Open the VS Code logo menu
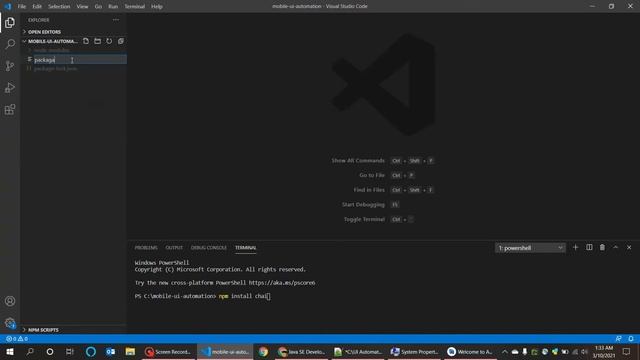The image size is (640, 360). pos(7,6)
